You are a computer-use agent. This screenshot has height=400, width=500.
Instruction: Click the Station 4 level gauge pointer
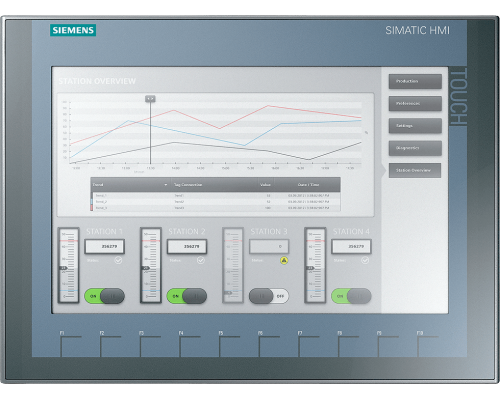click(x=310, y=268)
